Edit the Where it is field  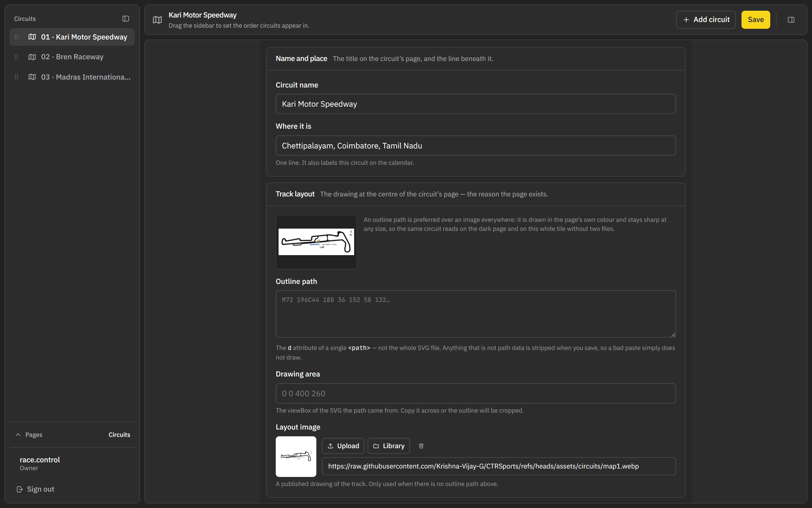(475, 145)
